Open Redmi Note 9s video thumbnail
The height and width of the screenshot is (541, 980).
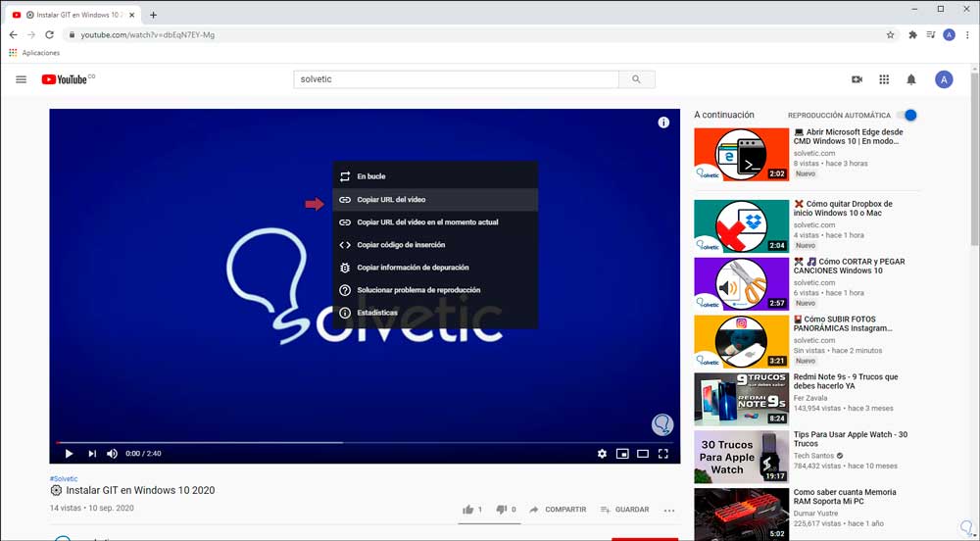[741, 399]
